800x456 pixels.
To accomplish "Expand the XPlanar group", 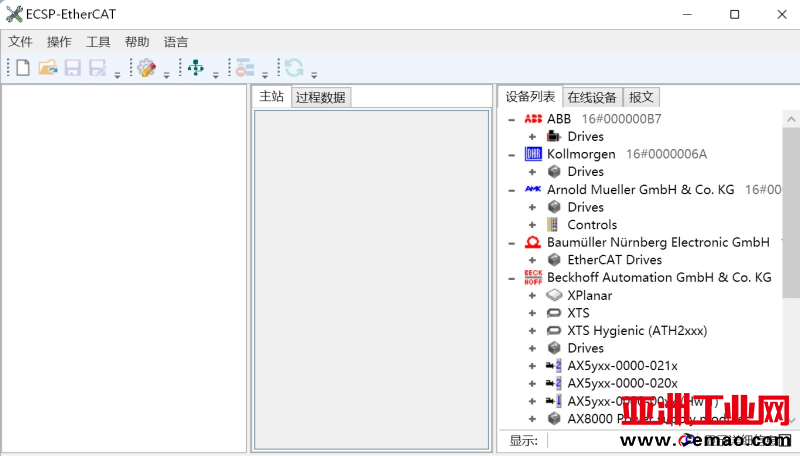I will [532, 295].
